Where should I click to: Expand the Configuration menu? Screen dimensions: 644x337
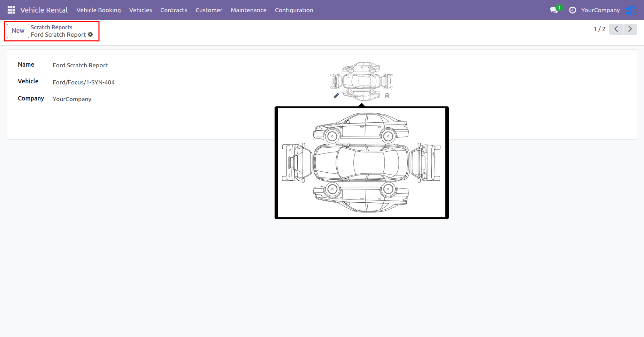[x=294, y=10]
